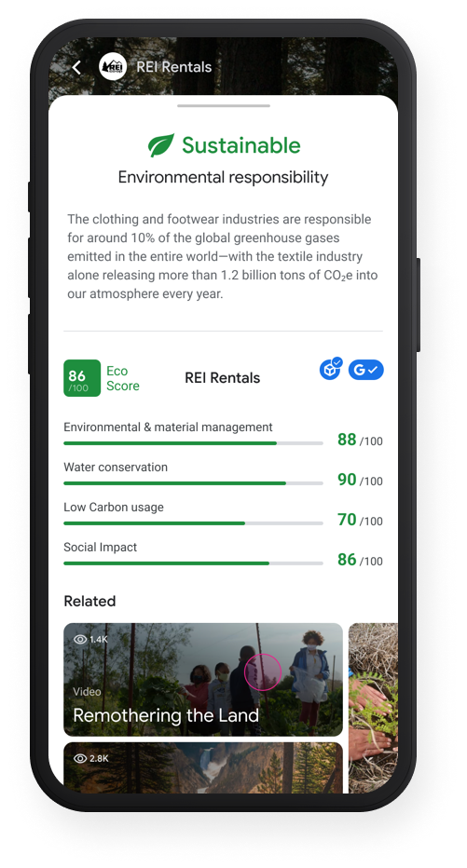467x868 pixels.
Task: Tap the verified cube badge icon
Action: coord(331,369)
